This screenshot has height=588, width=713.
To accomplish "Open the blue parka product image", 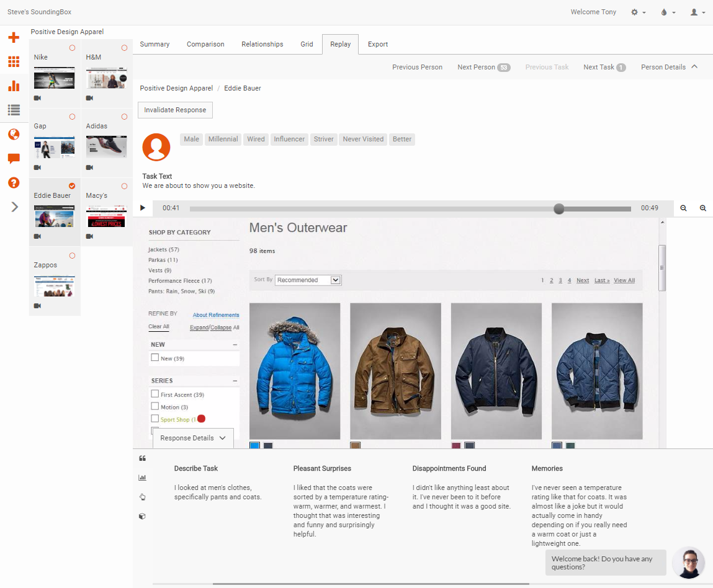I will coord(295,371).
